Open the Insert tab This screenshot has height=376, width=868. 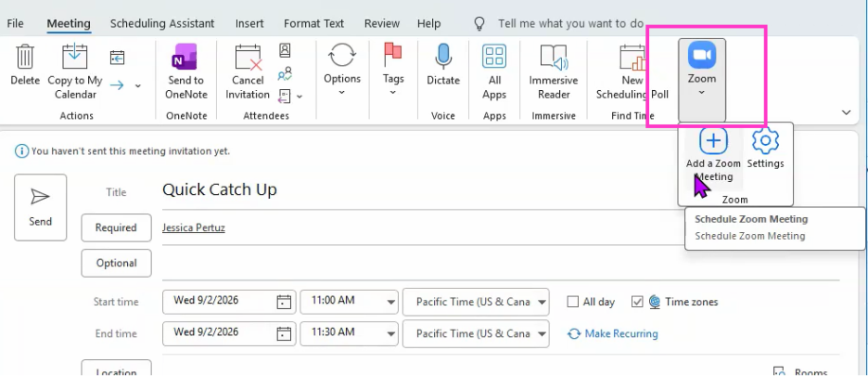coord(249,24)
